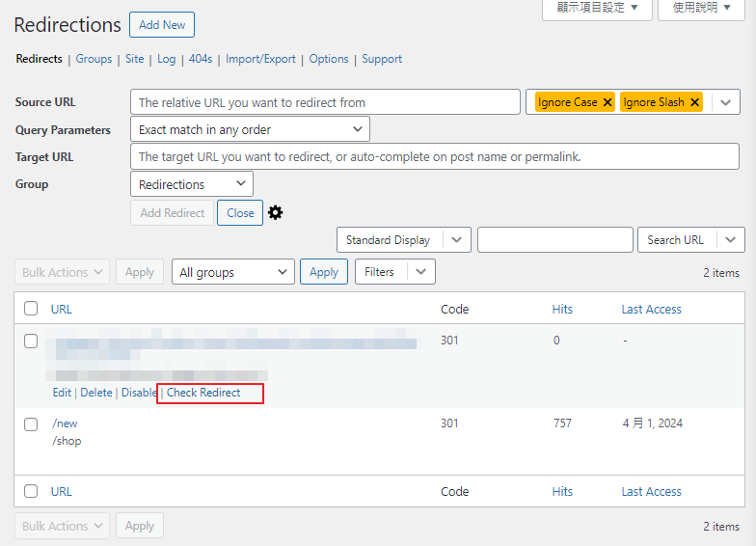
Task: Switch to the 404s tab
Action: tap(201, 59)
